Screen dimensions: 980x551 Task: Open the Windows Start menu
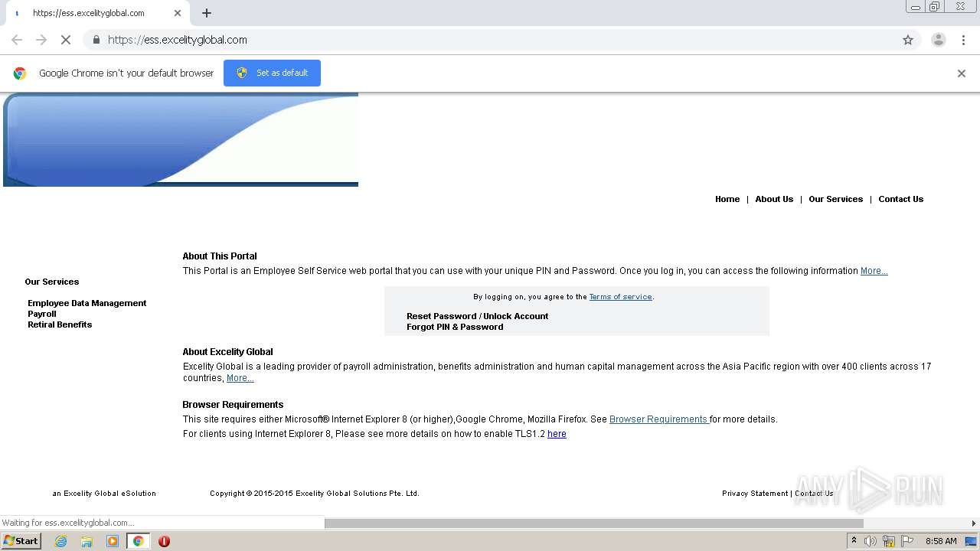(21, 541)
